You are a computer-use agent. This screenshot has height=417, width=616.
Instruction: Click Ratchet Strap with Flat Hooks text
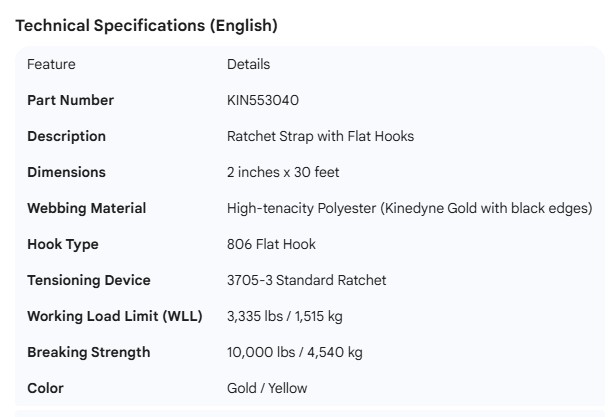pyautogui.click(x=320, y=136)
